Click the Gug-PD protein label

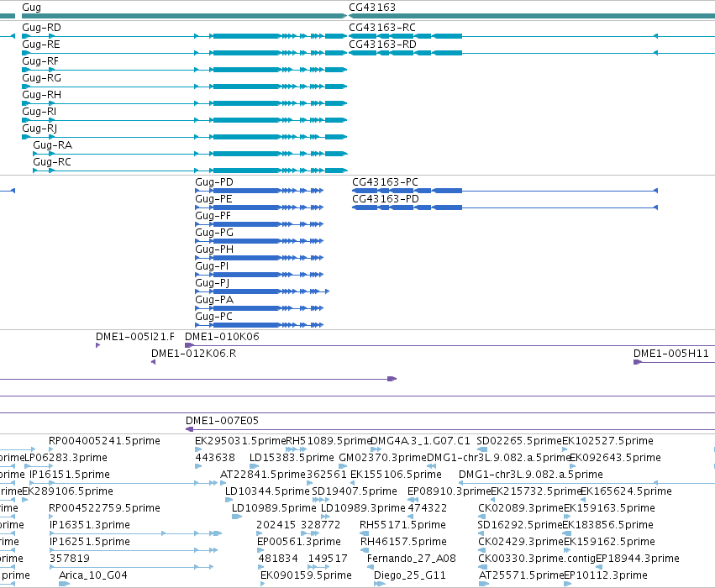click(214, 182)
